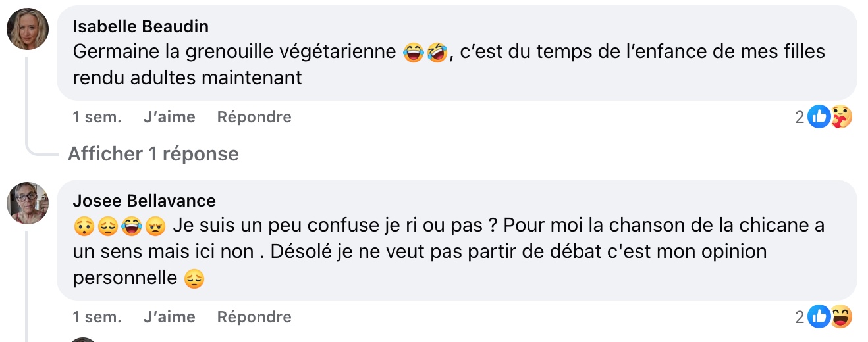Click the 1 sem. timestamp on Isabelle's comment
Viewport: 868px width, 342px height.
coord(97,117)
